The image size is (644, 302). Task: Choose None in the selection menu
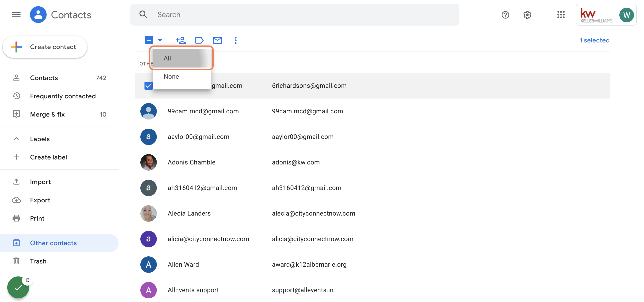182,76
